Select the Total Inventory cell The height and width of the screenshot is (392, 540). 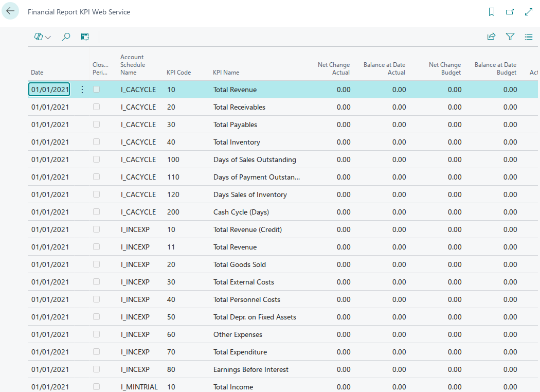[x=237, y=142]
